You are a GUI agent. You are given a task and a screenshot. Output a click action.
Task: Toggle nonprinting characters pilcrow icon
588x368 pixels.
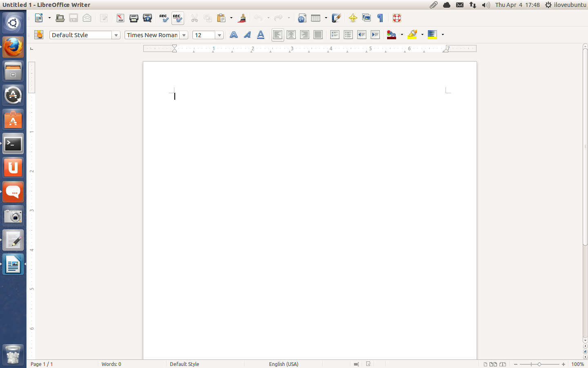coord(380,18)
